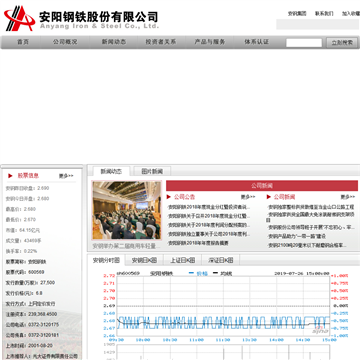This screenshot has width=360, height=360.
Task: Click issue price 6.8
Action: click(39, 293)
